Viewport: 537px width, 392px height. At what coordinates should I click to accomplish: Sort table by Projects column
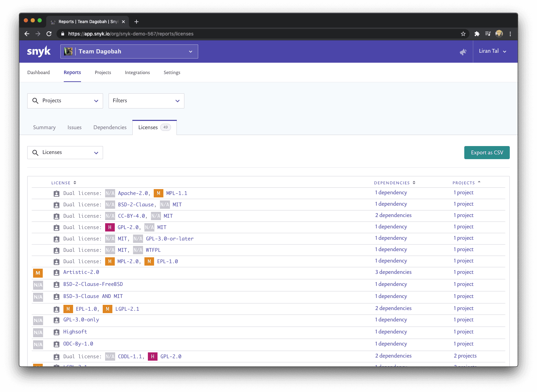pyautogui.click(x=466, y=183)
